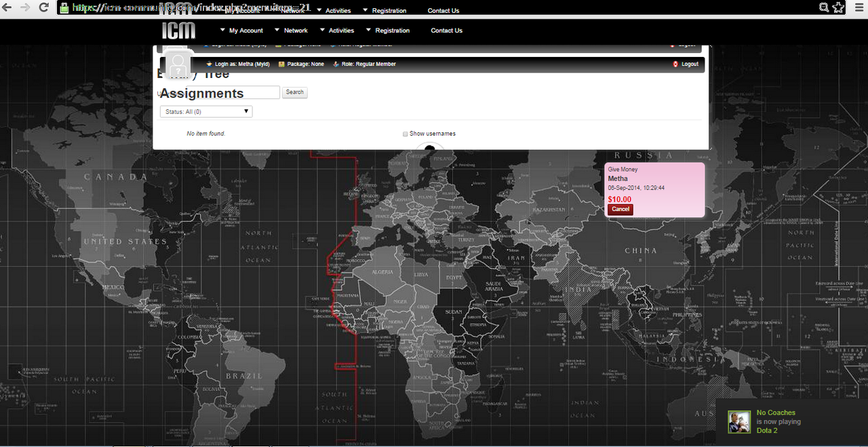Open the My Account menu

point(246,31)
